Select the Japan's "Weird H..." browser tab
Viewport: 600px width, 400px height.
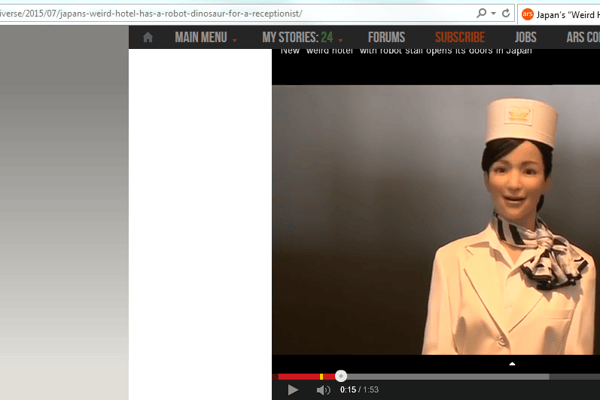[x=566, y=14]
